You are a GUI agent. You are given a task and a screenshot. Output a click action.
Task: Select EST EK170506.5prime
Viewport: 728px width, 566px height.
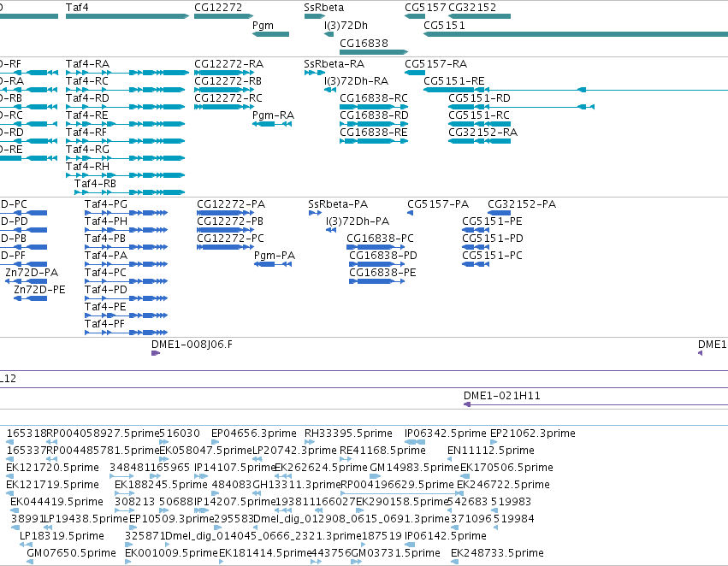tap(506, 469)
